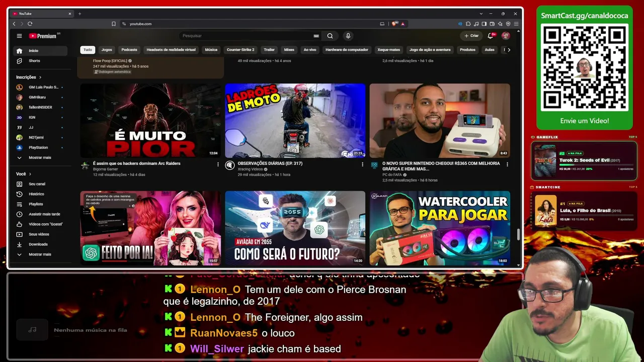Open the notifications bell

pos(491,36)
